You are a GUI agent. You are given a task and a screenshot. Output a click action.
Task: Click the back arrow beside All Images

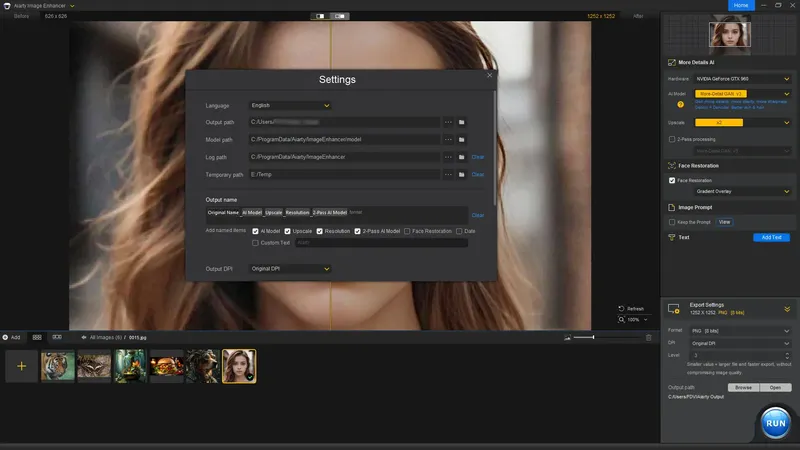coord(84,337)
